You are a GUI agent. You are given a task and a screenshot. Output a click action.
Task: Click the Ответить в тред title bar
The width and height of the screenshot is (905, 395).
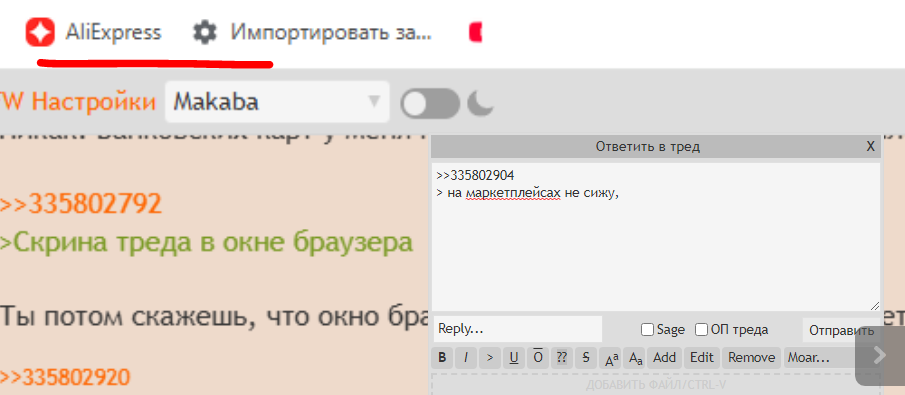[647, 147]
